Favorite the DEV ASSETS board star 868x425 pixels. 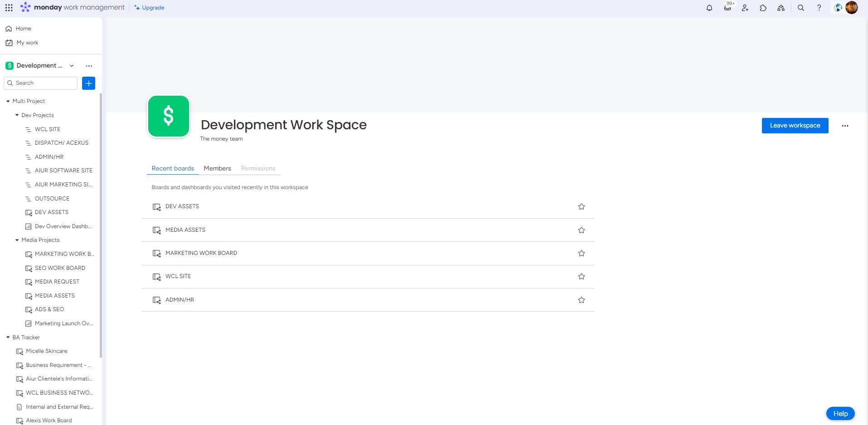coord(582,206)
